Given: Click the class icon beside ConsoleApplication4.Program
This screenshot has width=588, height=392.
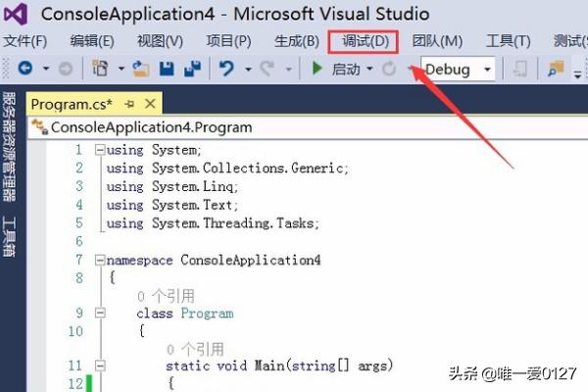Looking at the screenshot, I should pyautogui.click(x=40, y=126).
